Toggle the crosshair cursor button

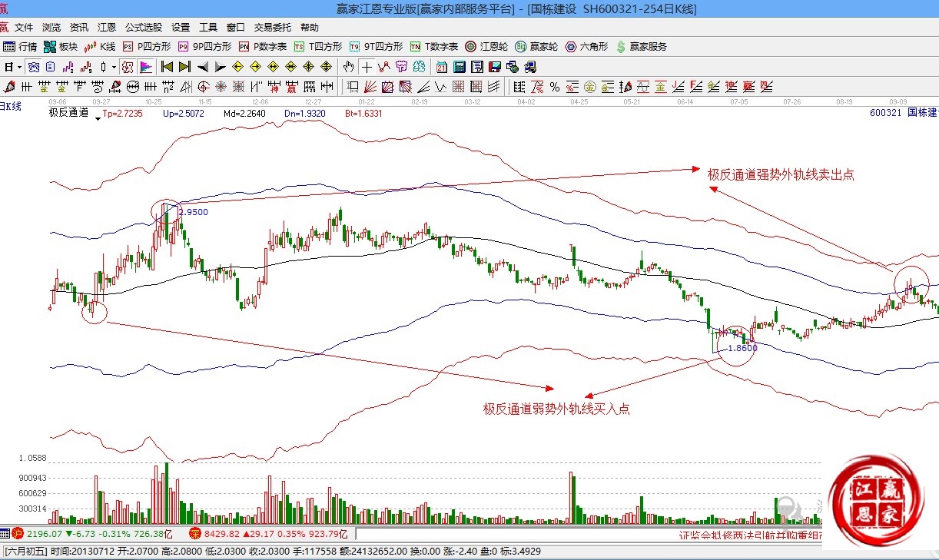(367, 67)
